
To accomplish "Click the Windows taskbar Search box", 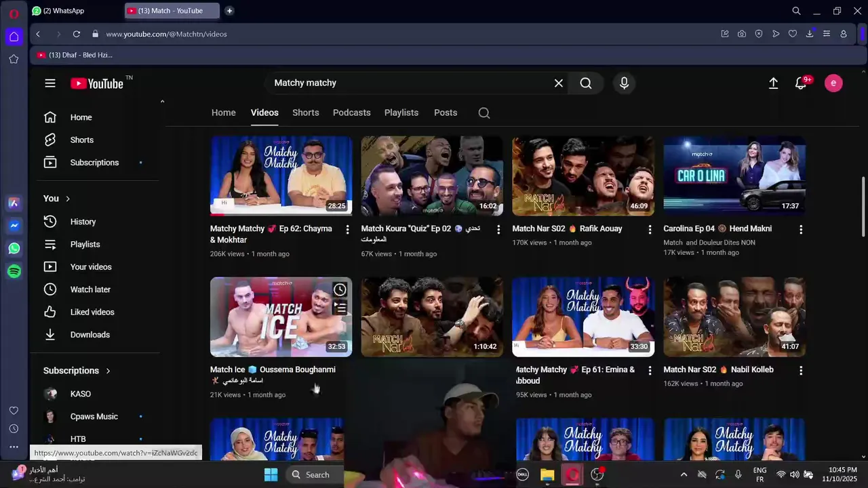I will [x=315, y=474].
